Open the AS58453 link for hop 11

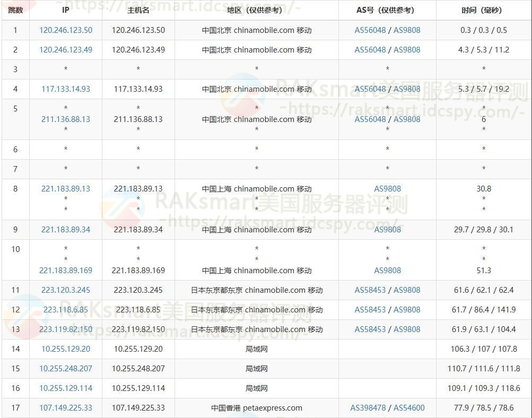pos(368,290)
